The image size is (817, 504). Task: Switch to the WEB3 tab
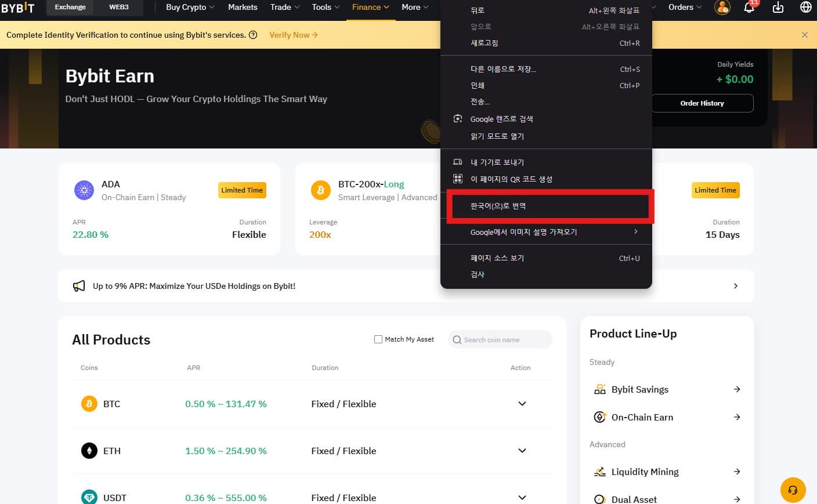[x=119, y=7]
